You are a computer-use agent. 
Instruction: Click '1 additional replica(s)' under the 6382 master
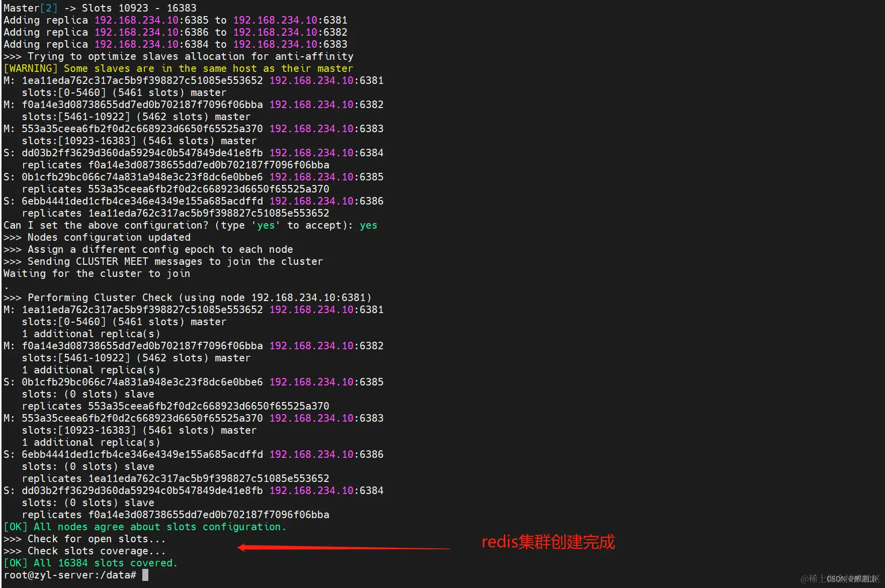click(x=91, y=370)
